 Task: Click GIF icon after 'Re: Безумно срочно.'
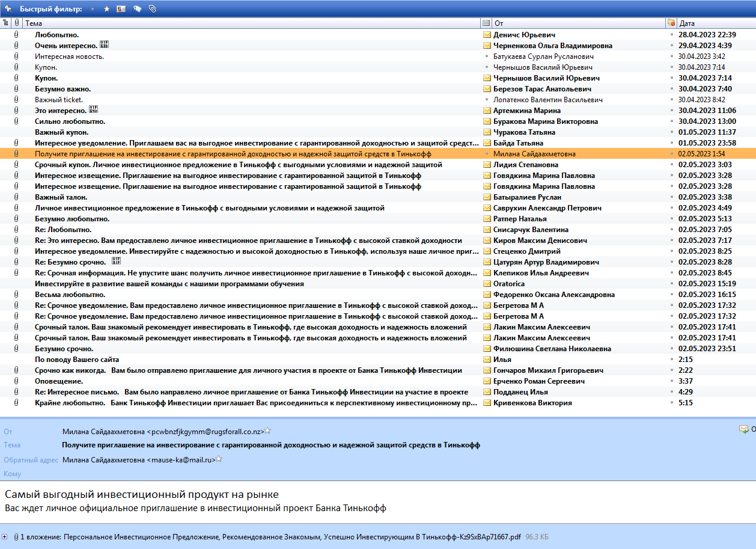click(x=117, y=262)
